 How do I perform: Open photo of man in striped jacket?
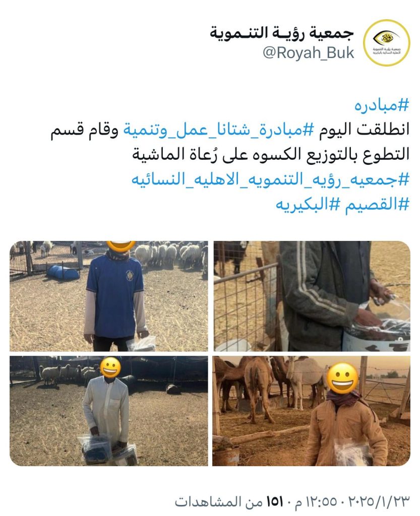[312, 296]
